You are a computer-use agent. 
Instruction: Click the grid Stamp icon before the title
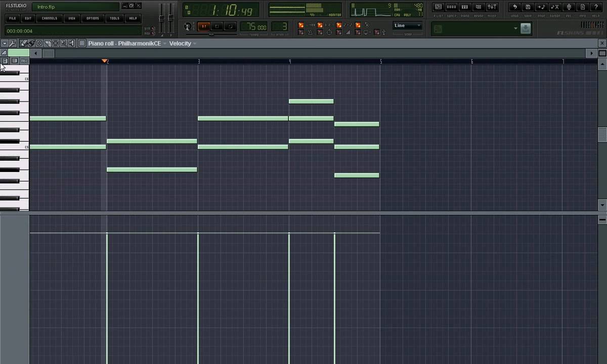coord(81,43)
